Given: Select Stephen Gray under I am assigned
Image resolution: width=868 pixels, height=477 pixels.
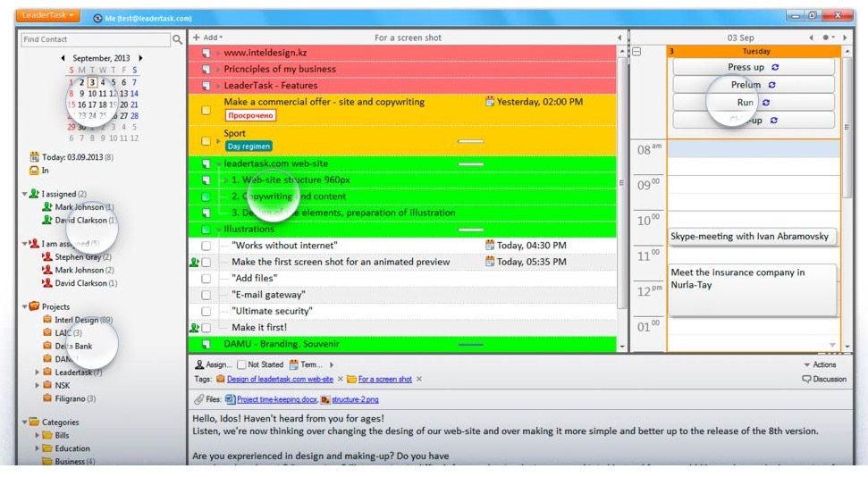Looking at the screenshot, I should 76,256.
